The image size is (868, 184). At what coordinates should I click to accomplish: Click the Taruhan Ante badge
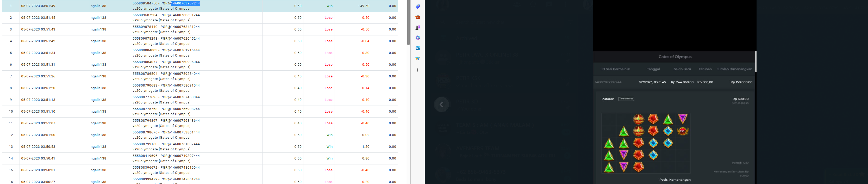click(x=626, y=99)
